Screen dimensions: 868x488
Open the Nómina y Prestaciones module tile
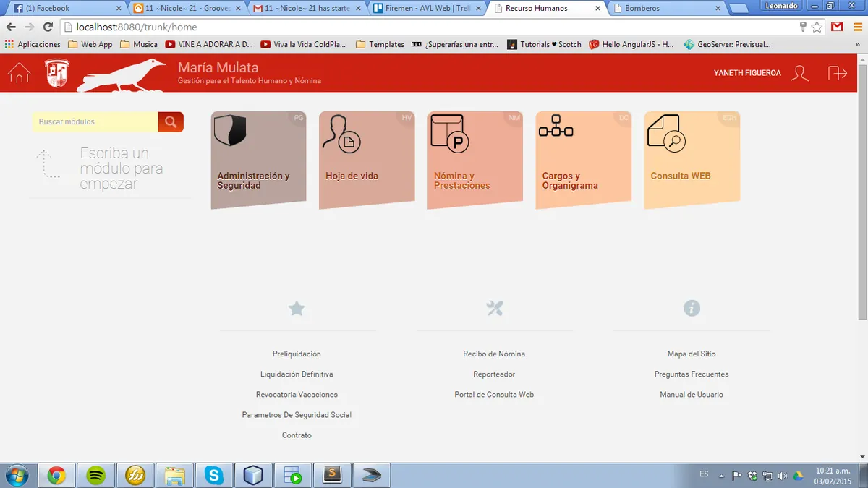475,160
